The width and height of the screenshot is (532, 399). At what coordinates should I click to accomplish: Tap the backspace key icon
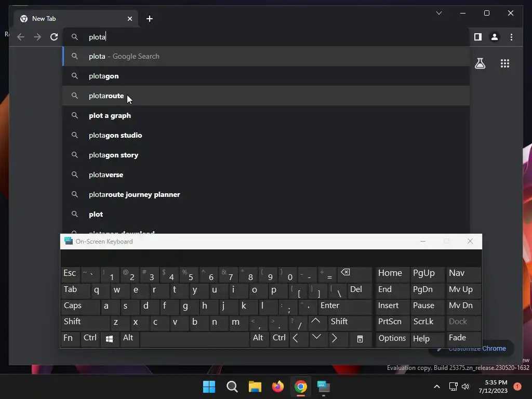pyautogui.click(x=354, y=274)
